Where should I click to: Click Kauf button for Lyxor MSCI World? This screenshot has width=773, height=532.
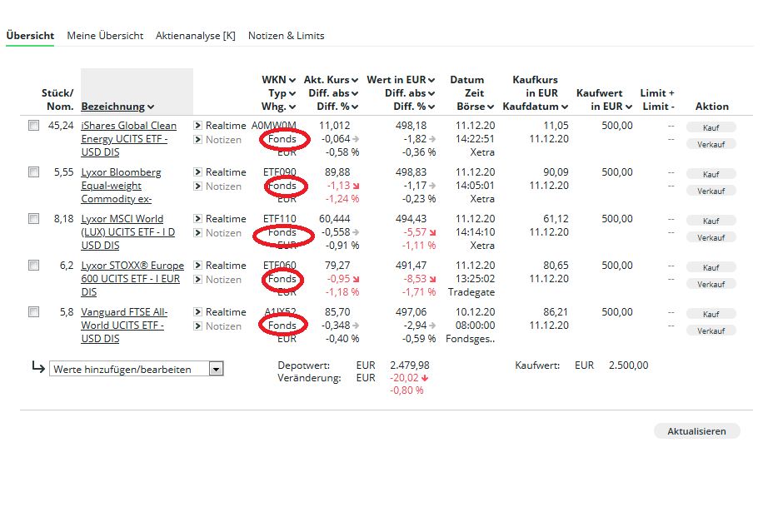[711, 221]
